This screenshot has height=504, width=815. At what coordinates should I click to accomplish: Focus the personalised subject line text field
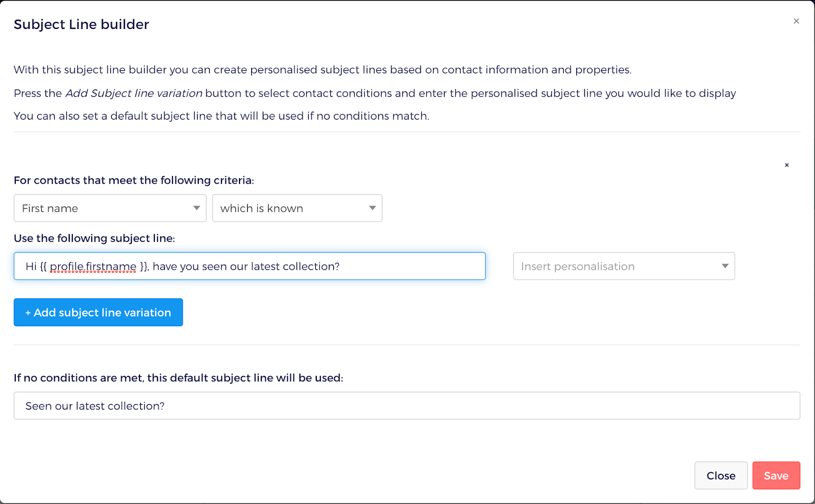coord(250,266)
